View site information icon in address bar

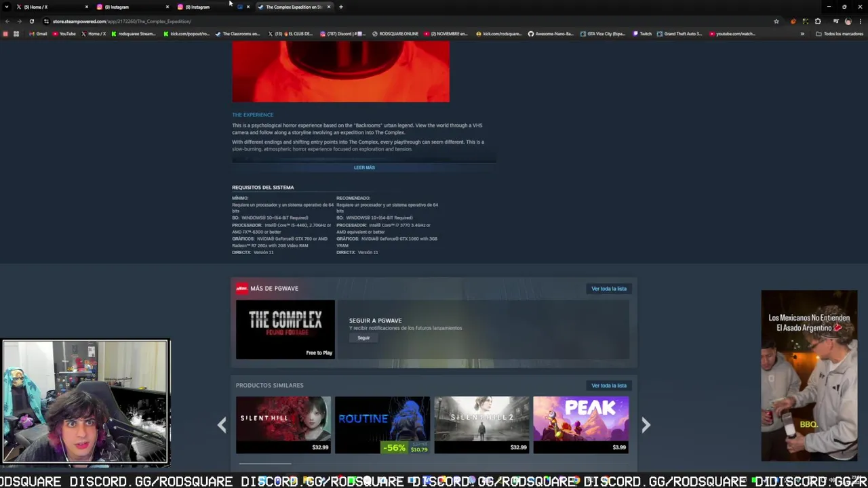47,21
